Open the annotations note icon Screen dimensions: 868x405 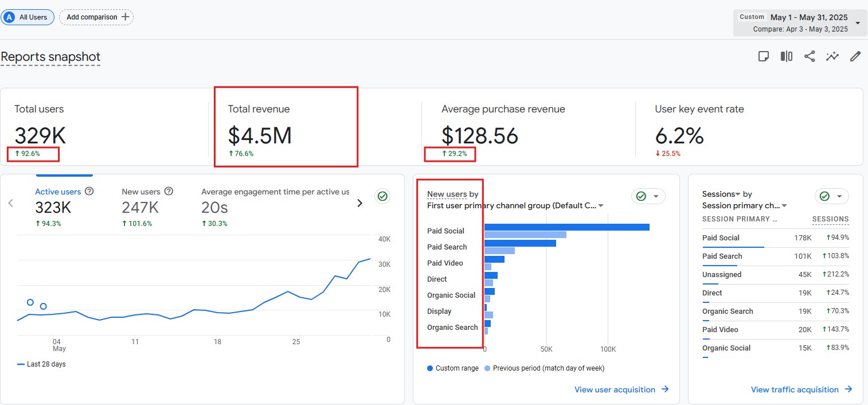pyautogui.click(x=763, y=56)
